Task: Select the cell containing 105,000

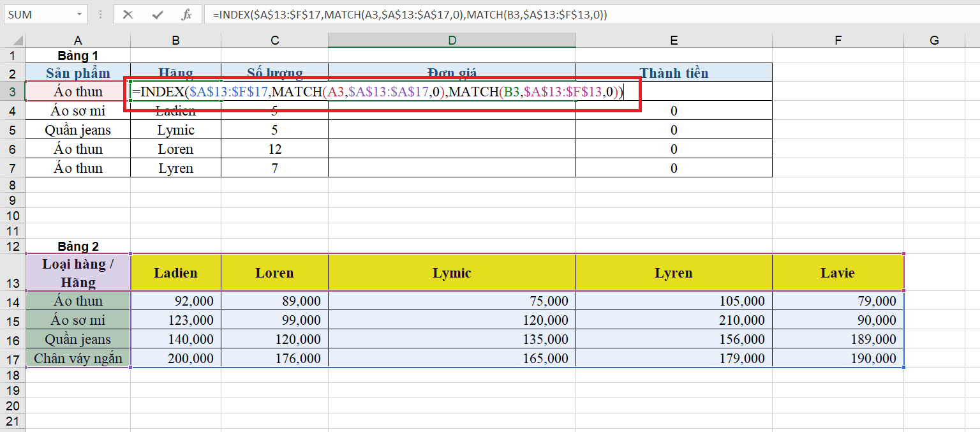Action: pyautogui.click(x=673, y=301)
